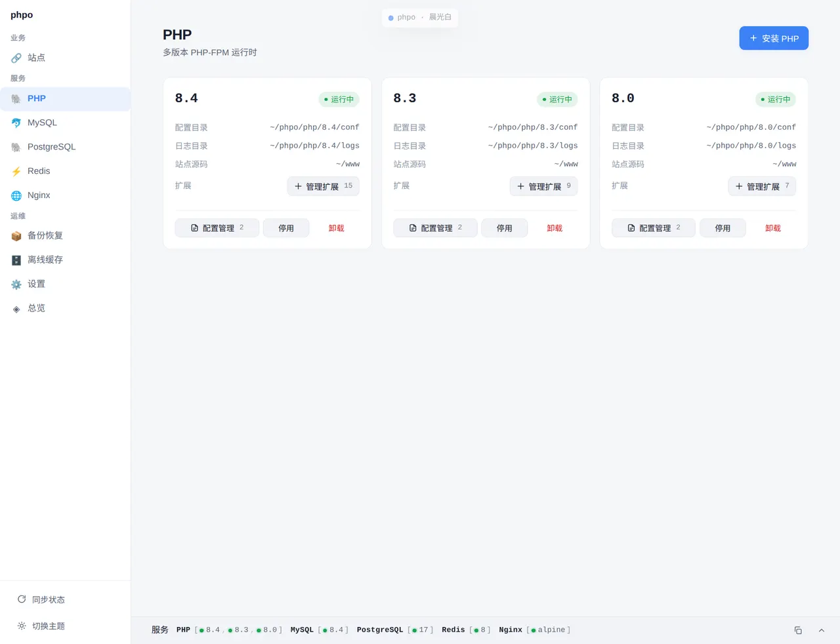Open the 总览 diamond icon
Image resolution: width=840 pixels, height=644 pixels.
[16, 309]
